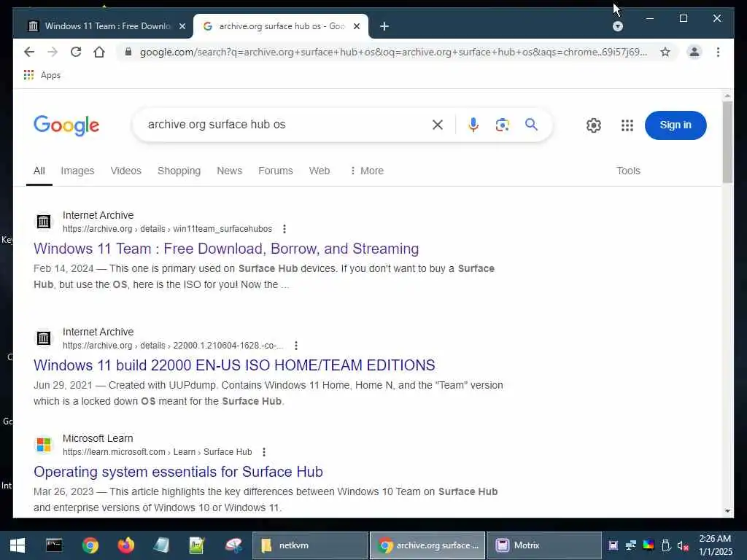Open Windows 11 build 22000 ISO result
The image size is (747, 560).
(234, 365)
